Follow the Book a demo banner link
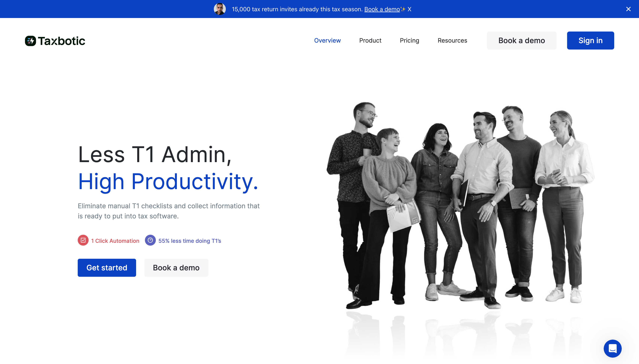 (382, 9)
